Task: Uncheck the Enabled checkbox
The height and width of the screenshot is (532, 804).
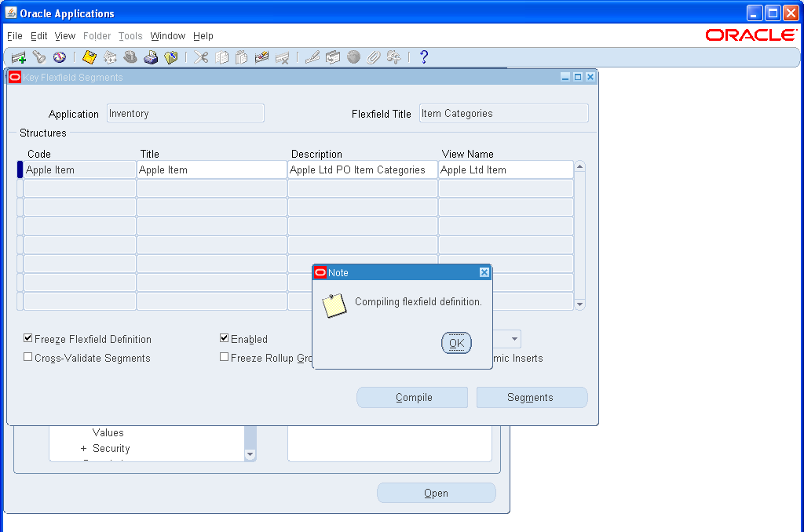Action: point(224,337)
